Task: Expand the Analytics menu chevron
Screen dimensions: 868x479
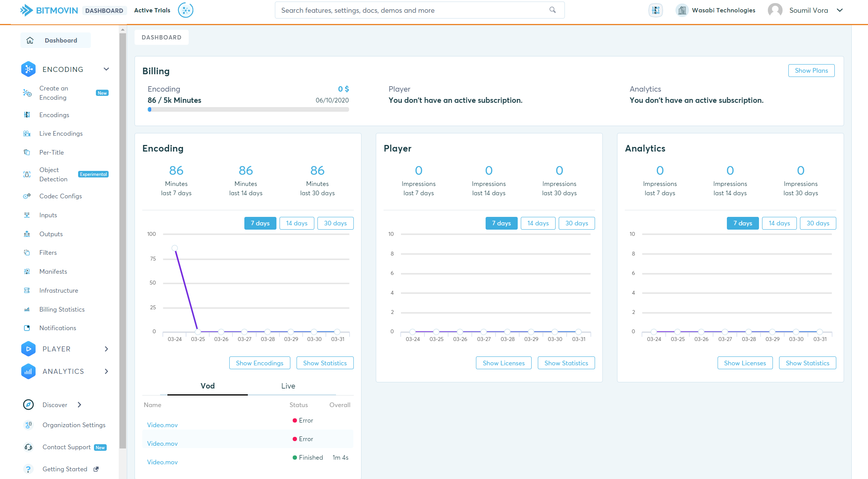Action: point(106,371)
